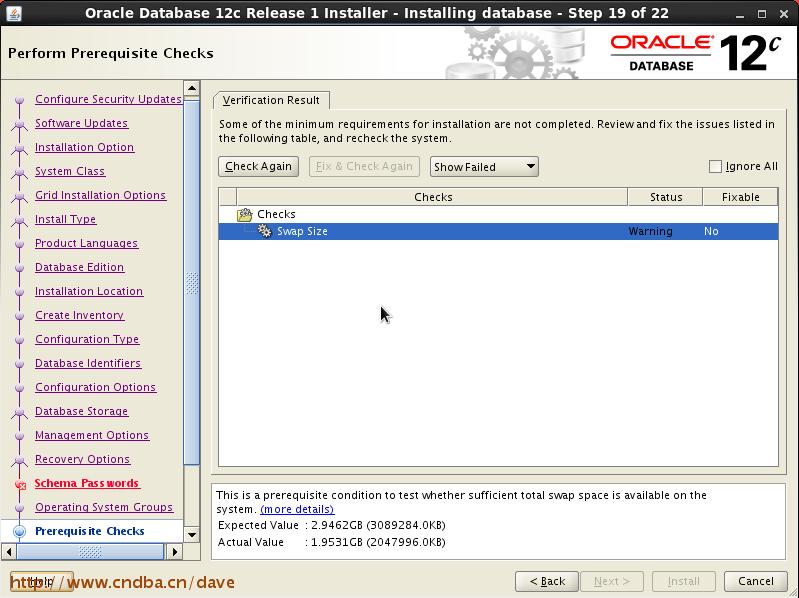Go to System Class step
Viewport: 799px width, 598px height.
tap(70, 171)
